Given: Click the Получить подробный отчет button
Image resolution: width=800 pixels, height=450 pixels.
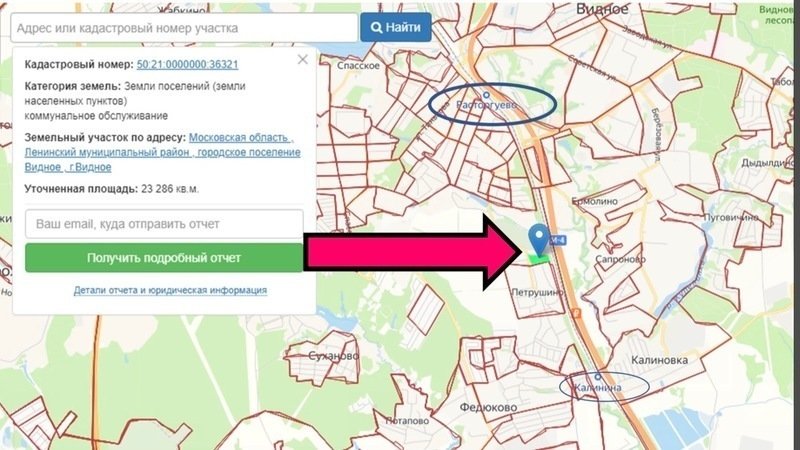Looking at the screenshot, I should click(x=164, y=258).
